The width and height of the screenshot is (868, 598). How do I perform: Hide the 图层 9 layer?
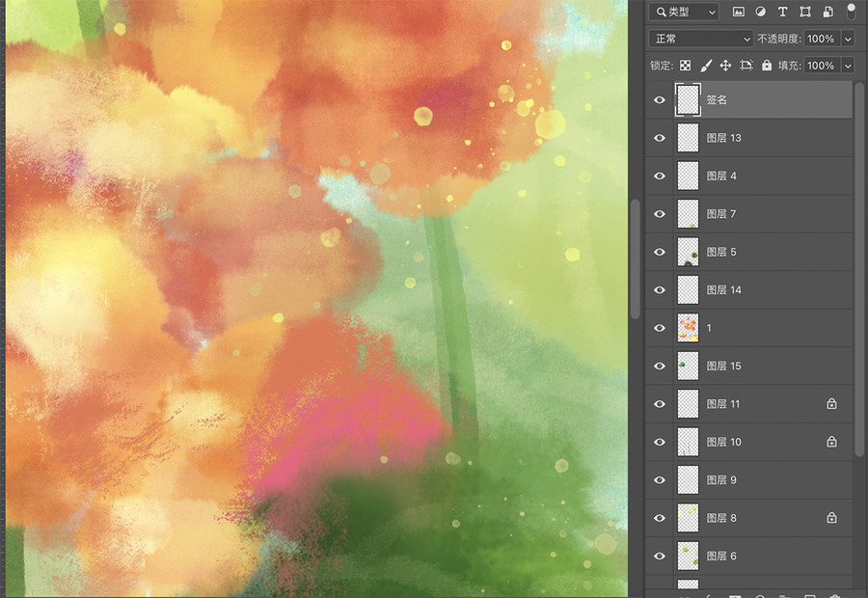pyautogui.click(x=660, y=480)
